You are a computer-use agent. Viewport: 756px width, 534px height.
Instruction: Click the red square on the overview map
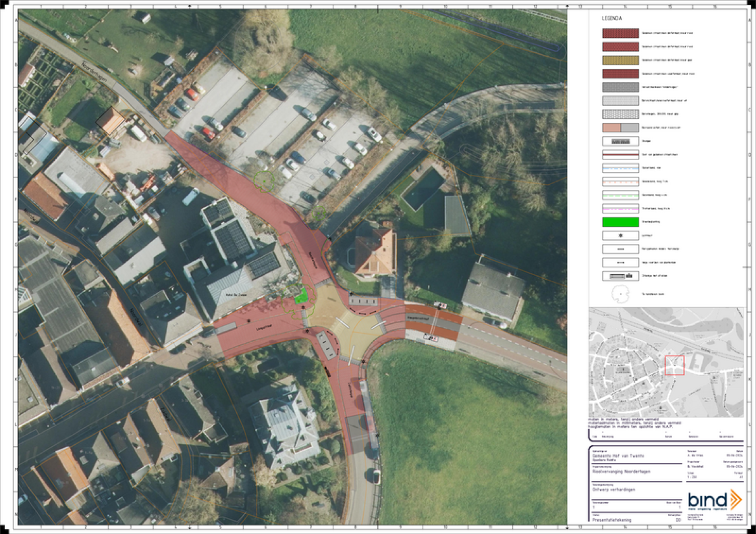(x=675, y=365)
